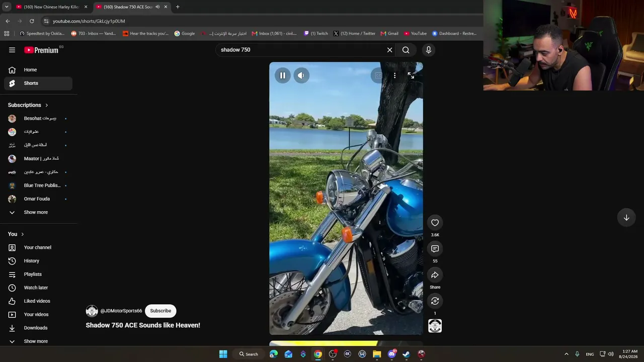Share this Short
644x362 pixels.
point(435,275)
